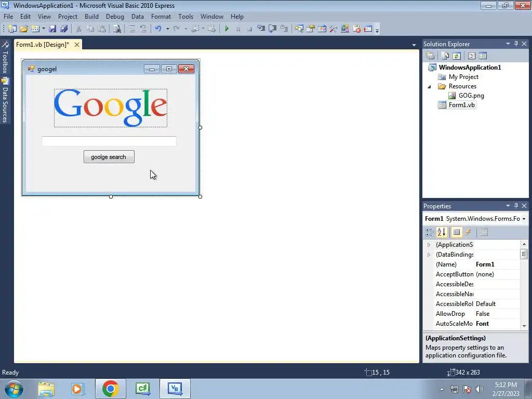Open the Toolbox side tab
This screenshot has height=399, width=532.
point(5,58)
